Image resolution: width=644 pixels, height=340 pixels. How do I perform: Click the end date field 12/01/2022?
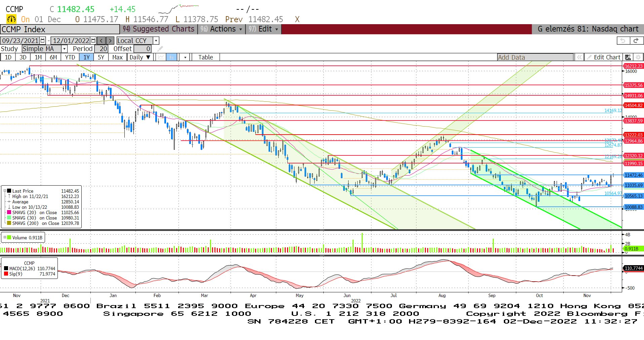point(71,41)
